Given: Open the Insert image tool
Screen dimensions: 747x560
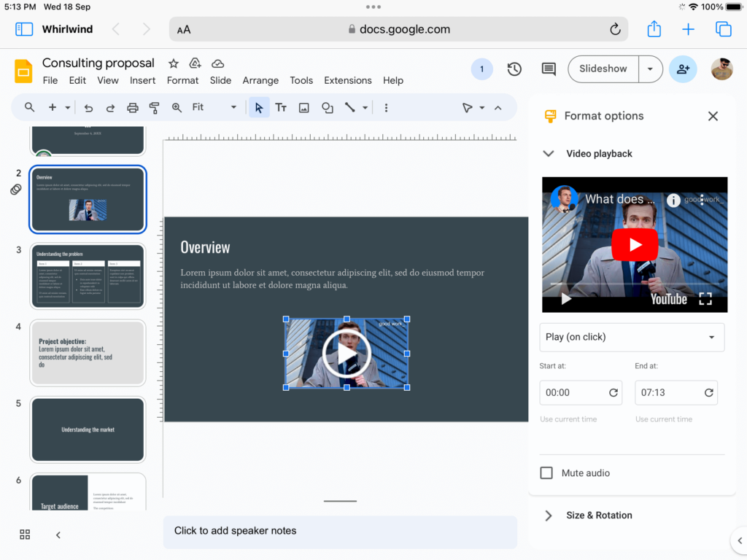Looking at the screenshot, I should [x=303, y=107].
